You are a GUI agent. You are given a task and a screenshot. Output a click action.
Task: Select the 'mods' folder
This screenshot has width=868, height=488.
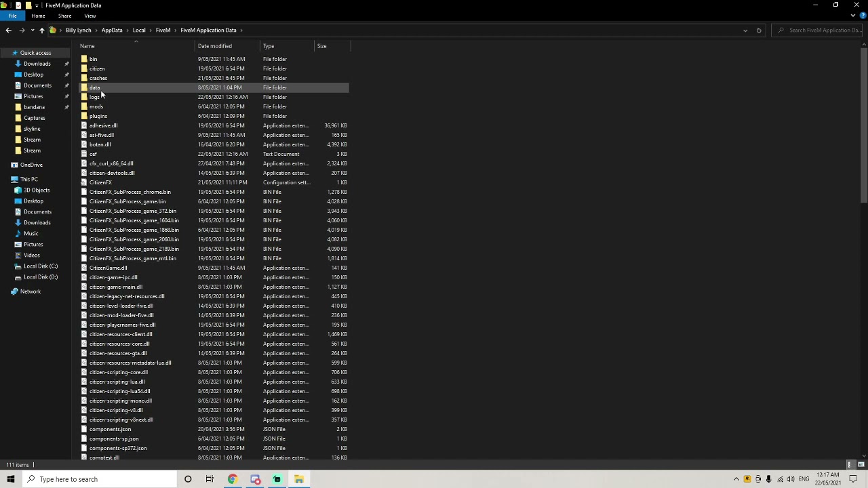point(96,106)
